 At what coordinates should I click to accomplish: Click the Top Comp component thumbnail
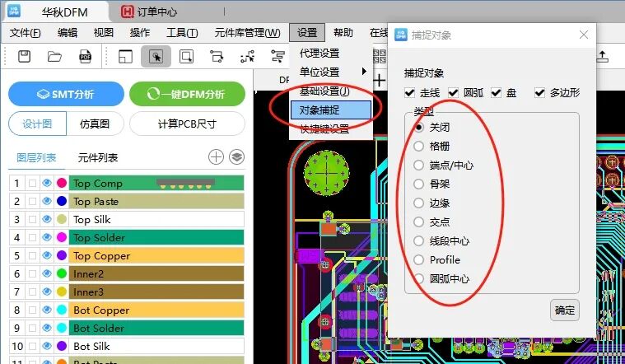click(185, 184)
